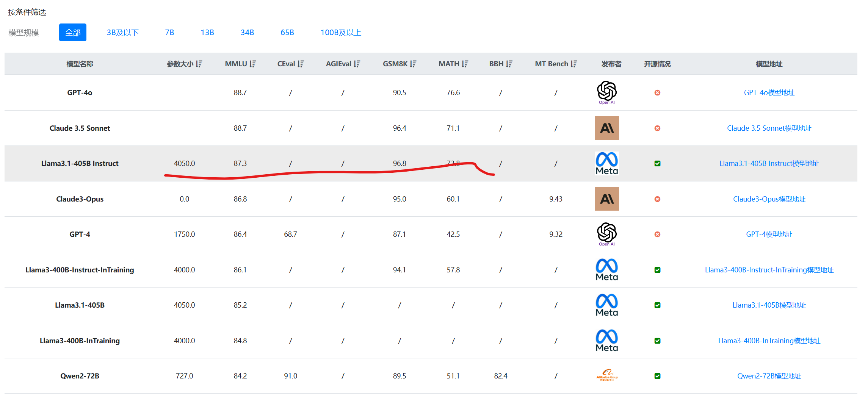868x394 pixels.
Task: Filter models by 3B及以下
Action: (122, 33)
